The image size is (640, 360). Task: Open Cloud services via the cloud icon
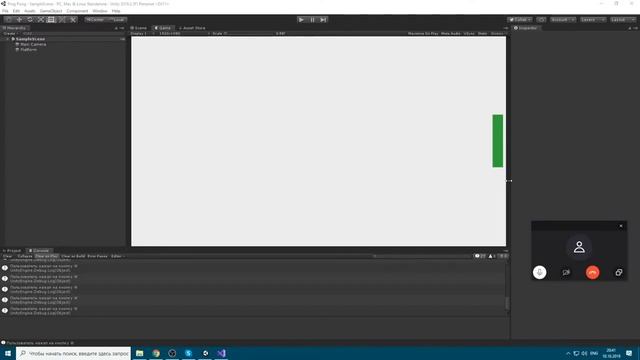541,20
